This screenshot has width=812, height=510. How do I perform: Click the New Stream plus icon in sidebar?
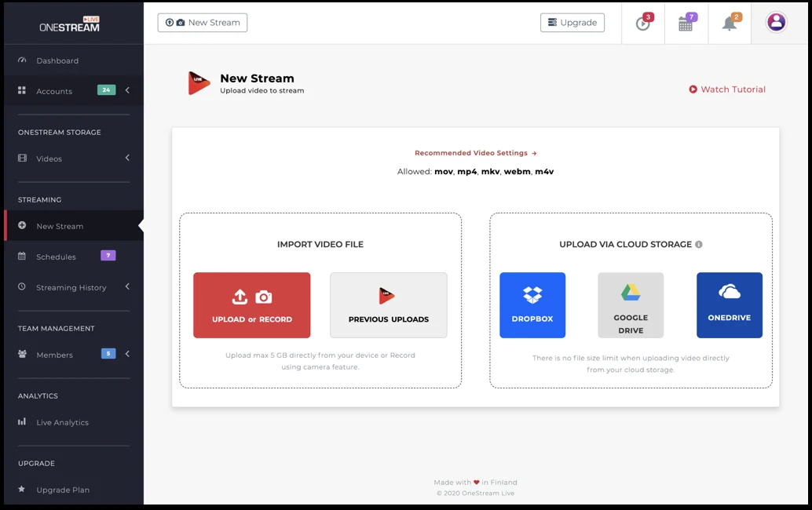point(22,225)
